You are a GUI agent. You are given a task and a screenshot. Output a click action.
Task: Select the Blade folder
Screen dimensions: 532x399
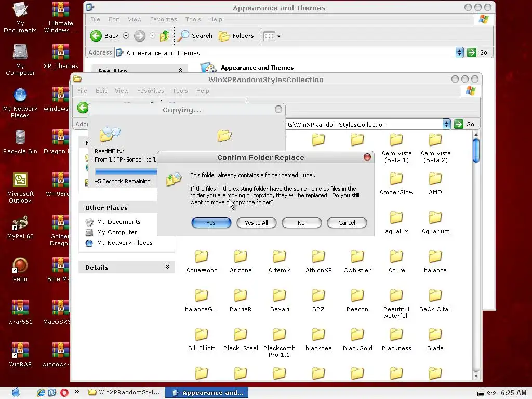(x=435, y=340)
